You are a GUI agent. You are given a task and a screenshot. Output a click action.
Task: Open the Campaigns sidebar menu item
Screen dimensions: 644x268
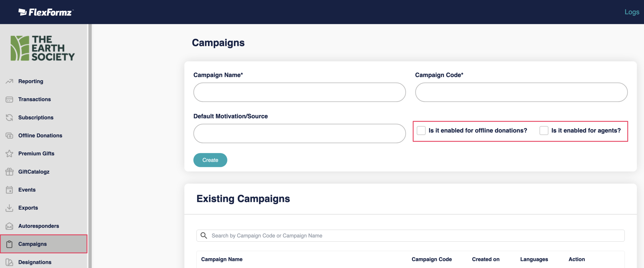32,244
